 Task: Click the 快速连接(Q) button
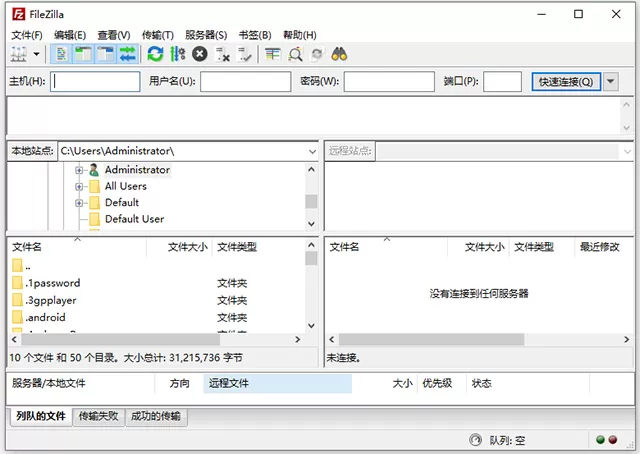[566, 82]
